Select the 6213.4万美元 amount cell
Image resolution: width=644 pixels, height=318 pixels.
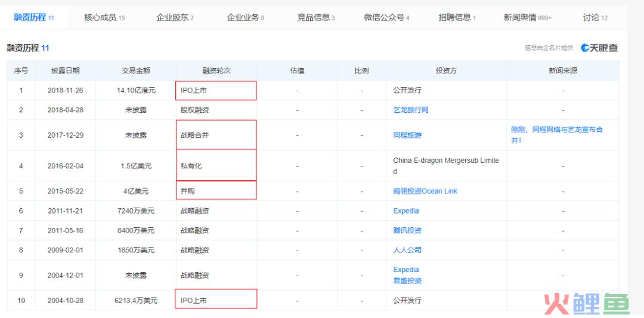[136, 300]
